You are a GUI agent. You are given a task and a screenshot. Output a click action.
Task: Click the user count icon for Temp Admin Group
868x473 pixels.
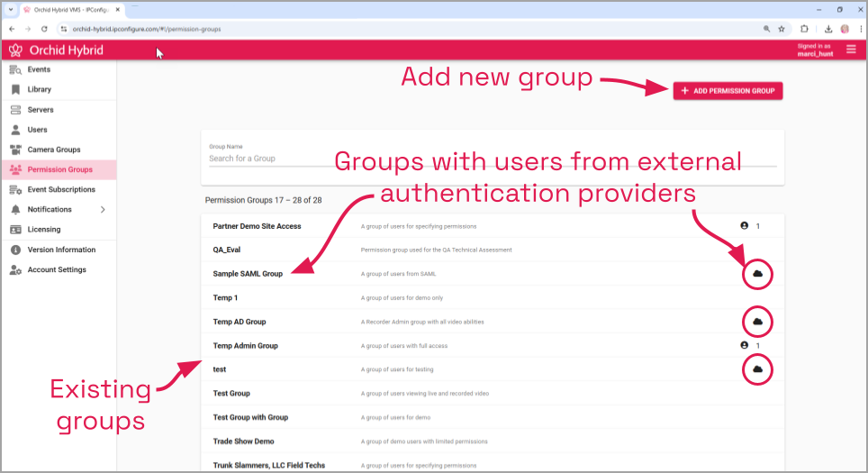(745, 345)
